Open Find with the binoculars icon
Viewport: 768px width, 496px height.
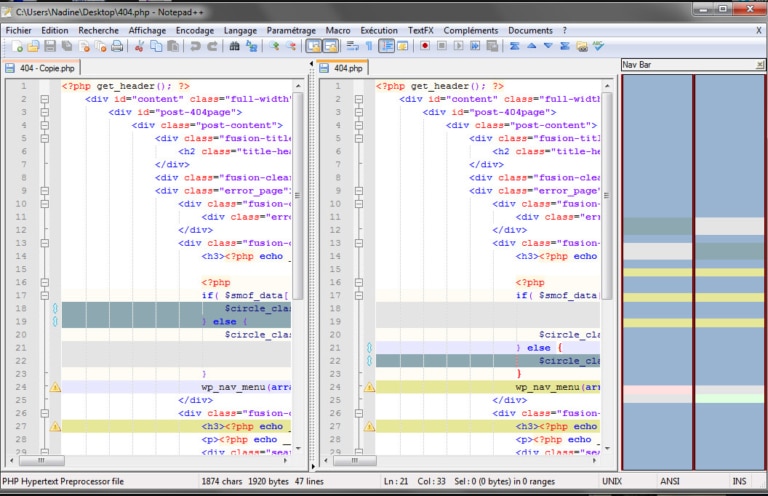(x=234, y=46)
